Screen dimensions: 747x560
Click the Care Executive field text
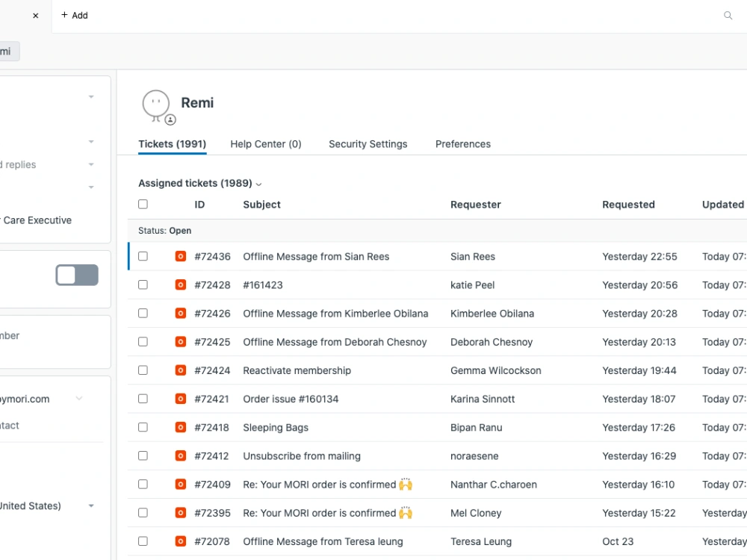point(36,220)
